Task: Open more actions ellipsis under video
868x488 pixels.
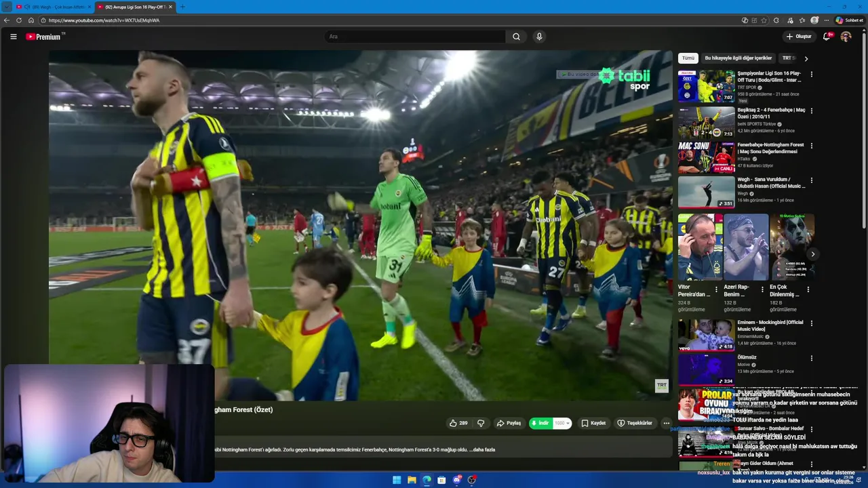Action: coord(667,423)
